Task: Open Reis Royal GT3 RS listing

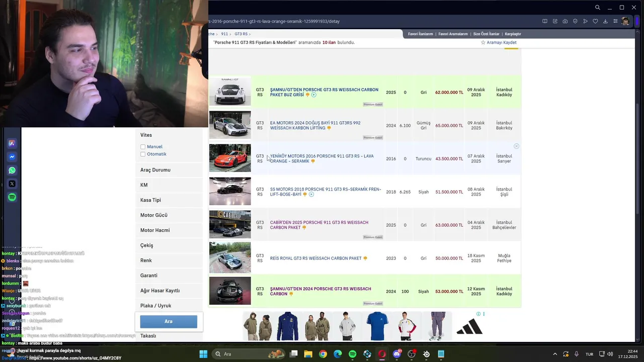Action: coord(315,258)
